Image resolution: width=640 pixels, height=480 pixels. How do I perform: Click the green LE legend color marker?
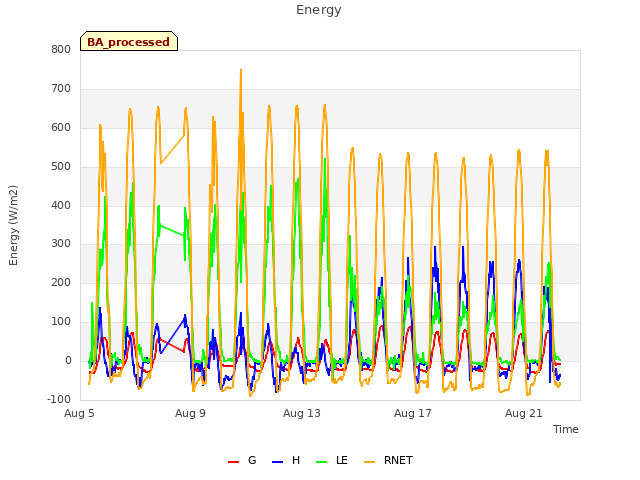322,462
